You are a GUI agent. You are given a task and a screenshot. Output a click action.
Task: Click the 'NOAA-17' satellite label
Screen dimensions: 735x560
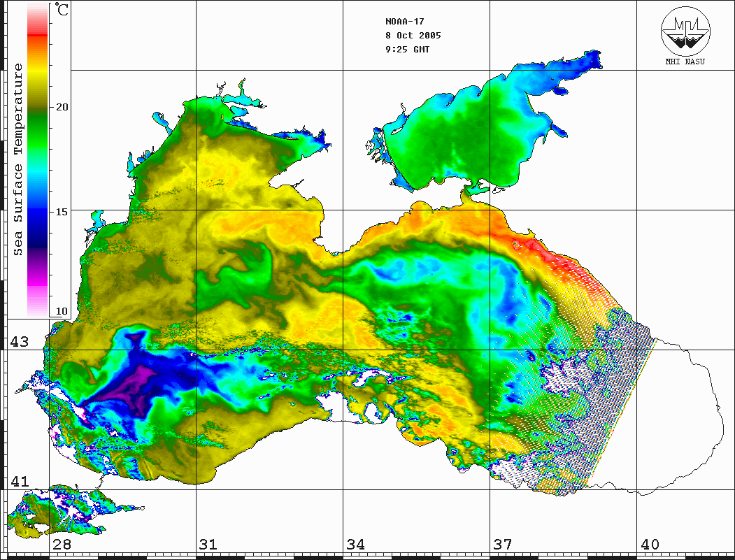(404, 22)
